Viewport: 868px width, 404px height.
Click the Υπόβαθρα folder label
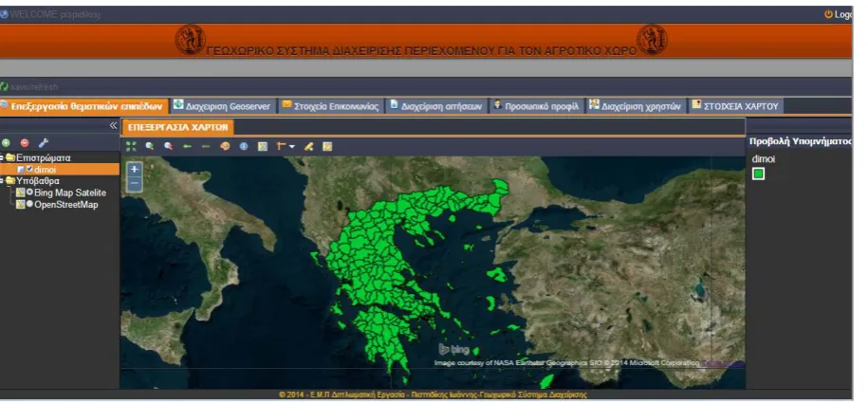[x=38, y=181]
